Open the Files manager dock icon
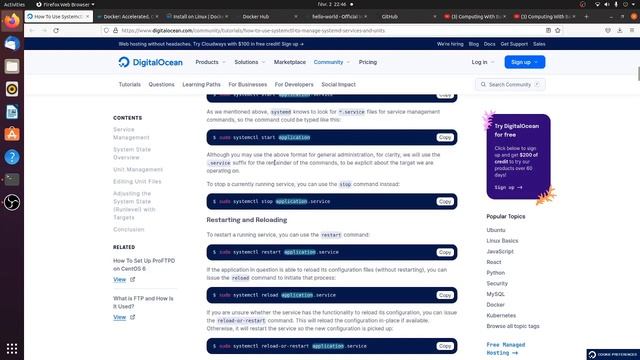 (x=12, y=66)
